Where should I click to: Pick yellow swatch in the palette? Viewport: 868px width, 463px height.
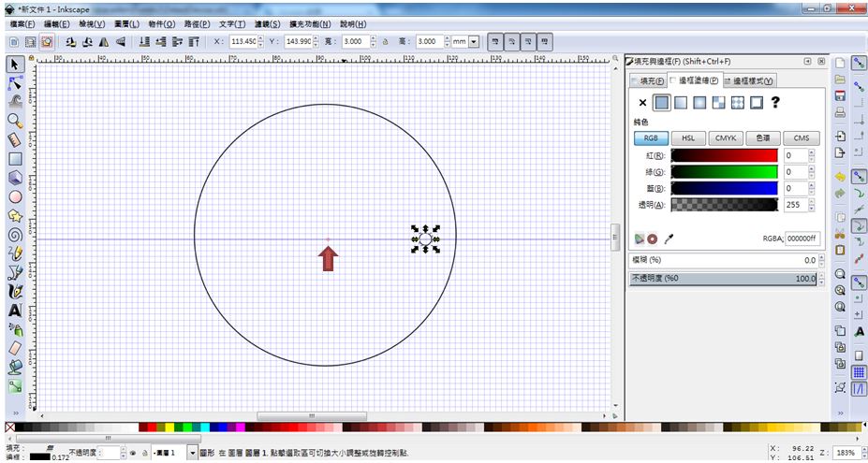[x=169, y=427]
